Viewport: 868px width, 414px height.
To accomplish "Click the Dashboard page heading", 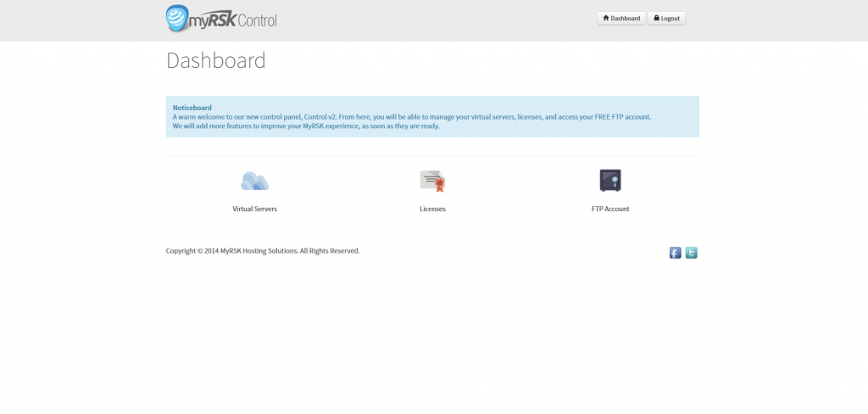I will pyautogui.click(x=216, y=60).
